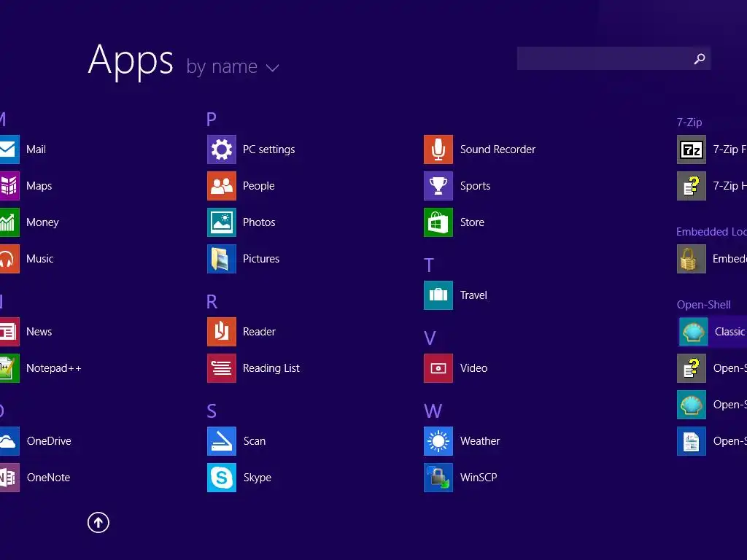Click the 'Weather' text label
This screenshot has width=747, height=560.
click(x=480, y=441)
